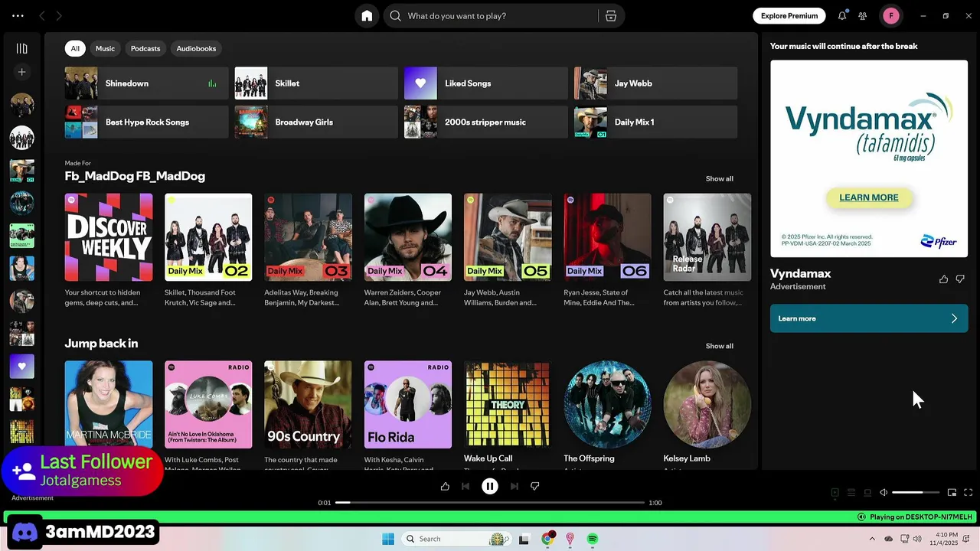Image resolution: width=980 pixels, height=551 pixels.
Task: Show all Made For mixes
Action: (x=719, y=178)
